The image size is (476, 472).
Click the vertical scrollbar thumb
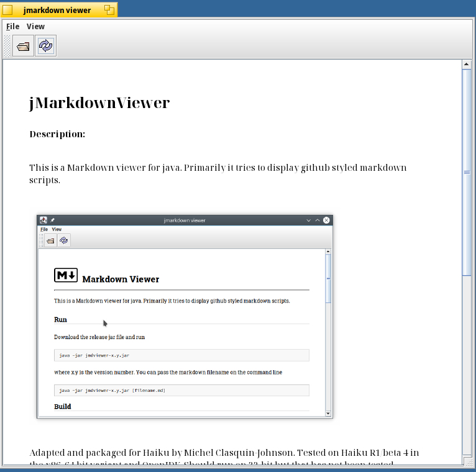pyautogui.click(x=467, y=172)
